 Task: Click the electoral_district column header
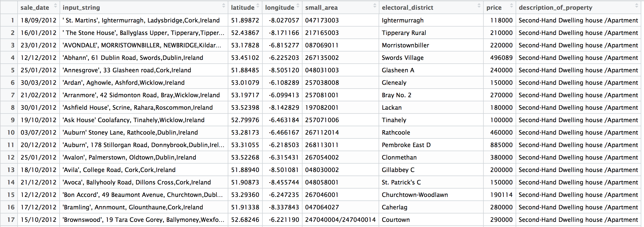pyautogui.click(x=431, y=8)
